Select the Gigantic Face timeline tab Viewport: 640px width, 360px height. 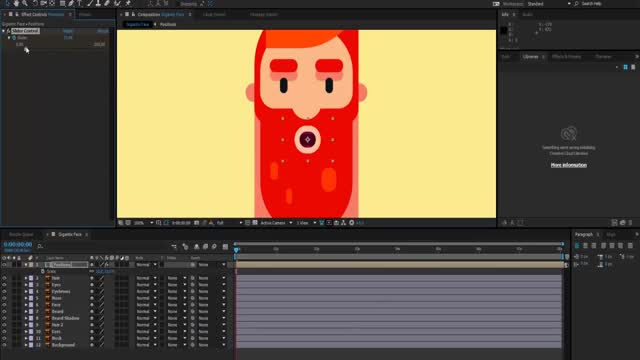[70, 235]
